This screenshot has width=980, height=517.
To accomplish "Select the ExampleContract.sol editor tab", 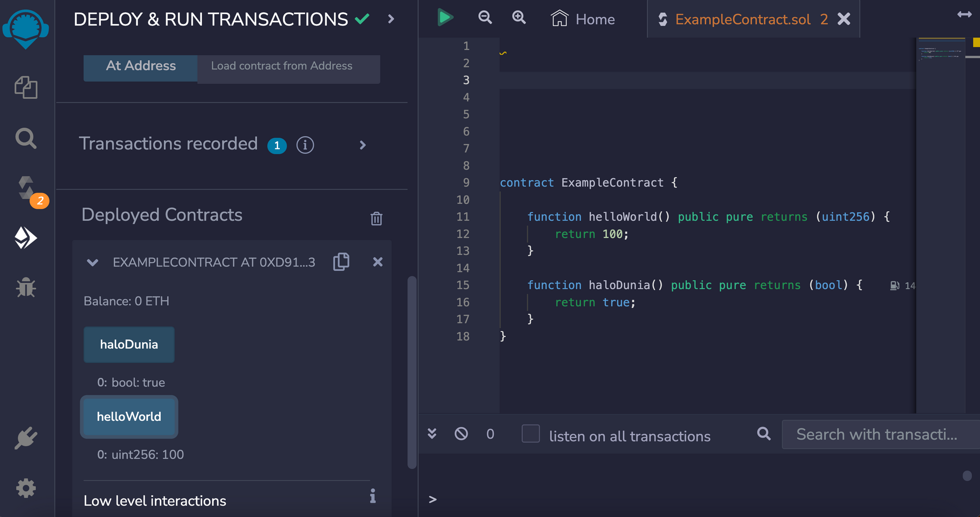I will tap(742, 19).
